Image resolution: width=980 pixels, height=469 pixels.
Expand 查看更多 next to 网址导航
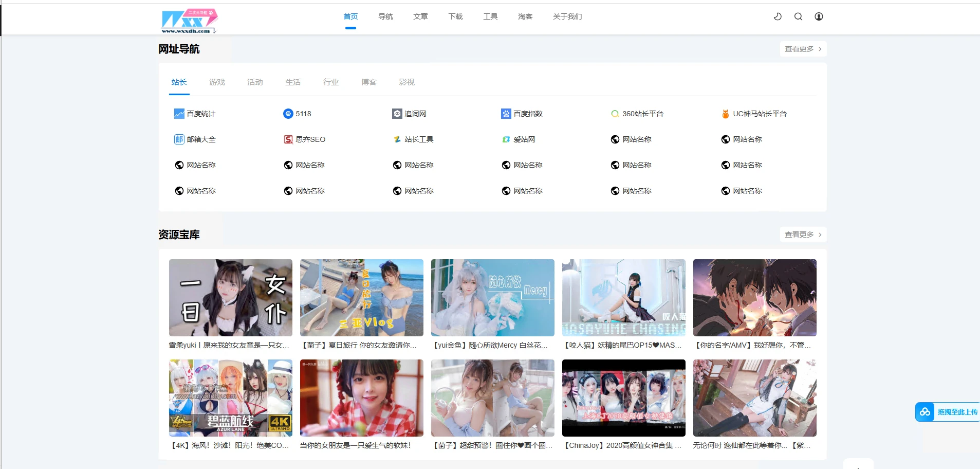[x=803, y=49]
